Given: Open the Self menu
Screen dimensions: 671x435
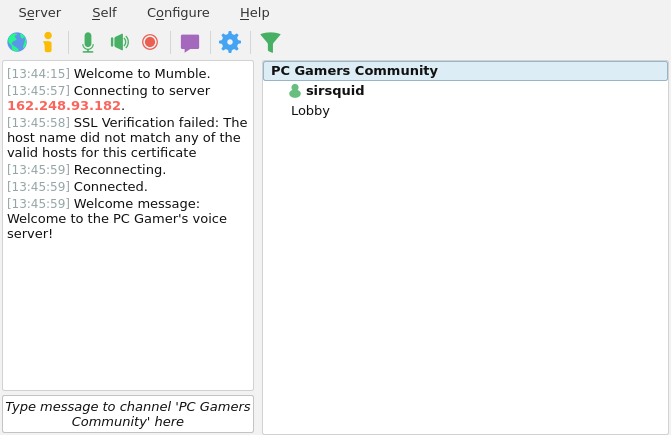Looking at the screenshot, I should (104, 13).
